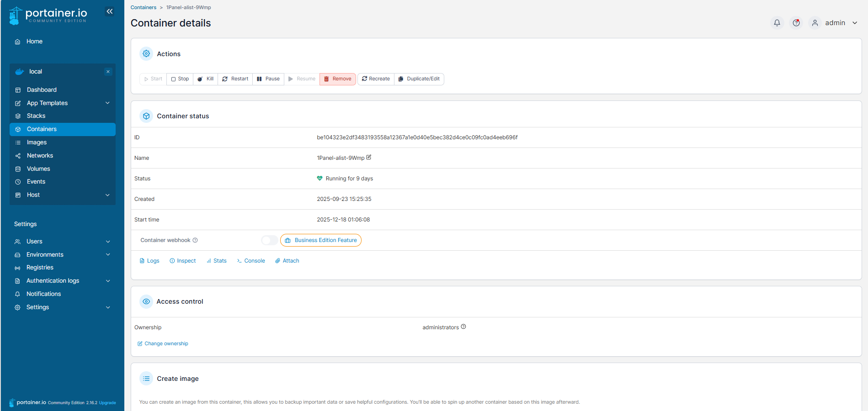View container Logs link
The image size is (868, 411).
pyautogui.click(x=149, y=261)
